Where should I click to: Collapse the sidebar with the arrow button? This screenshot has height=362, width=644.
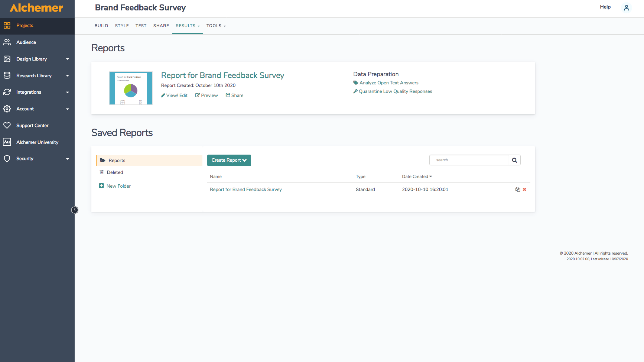[75, 210]
